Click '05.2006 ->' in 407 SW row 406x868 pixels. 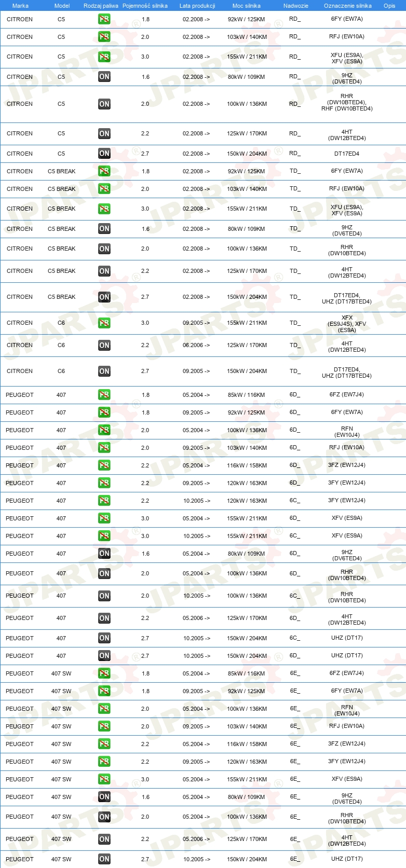[196, 839]
